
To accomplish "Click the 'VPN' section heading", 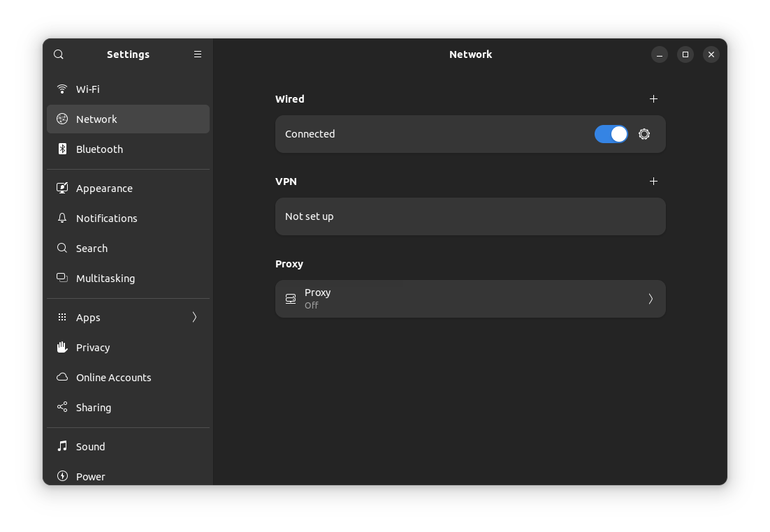I will tap(286, 182).
